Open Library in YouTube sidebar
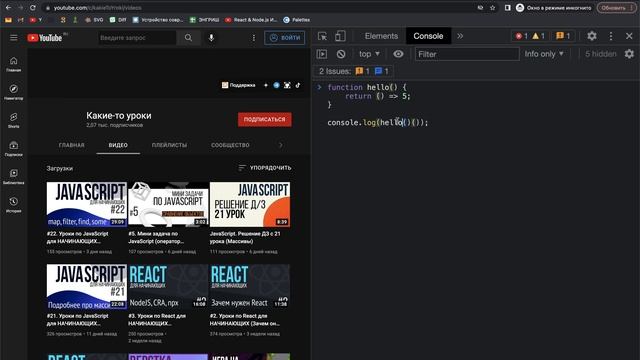This screenshot has width=640, height=360. pyautogui.click(x=13, y=177)
